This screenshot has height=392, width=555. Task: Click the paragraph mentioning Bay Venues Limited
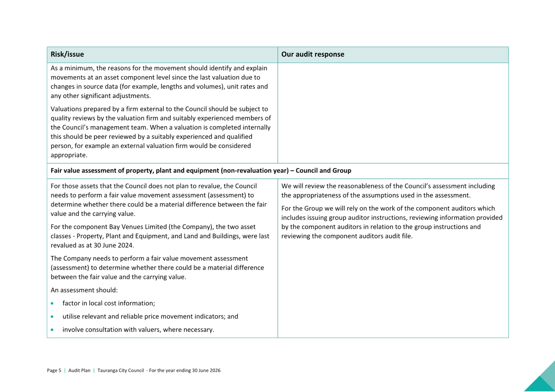[x=160, y=236]
